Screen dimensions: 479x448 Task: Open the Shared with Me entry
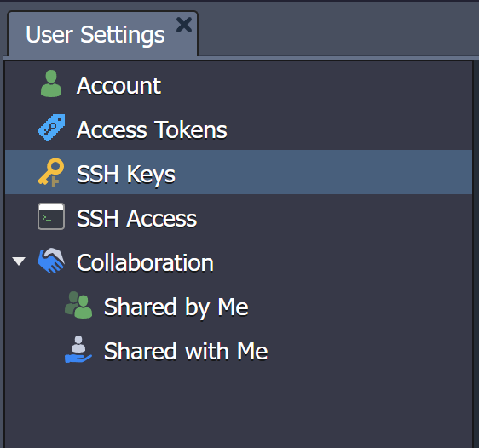click(186, 351)
